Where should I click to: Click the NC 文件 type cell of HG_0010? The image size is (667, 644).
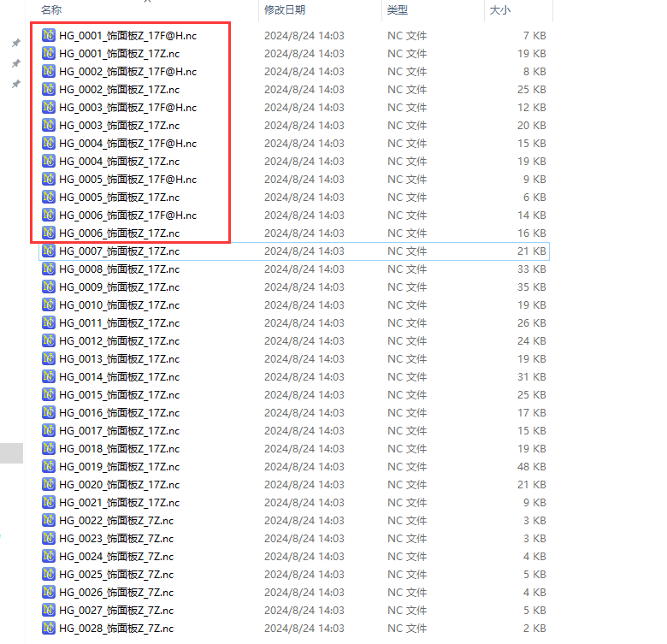click(407, 305)
